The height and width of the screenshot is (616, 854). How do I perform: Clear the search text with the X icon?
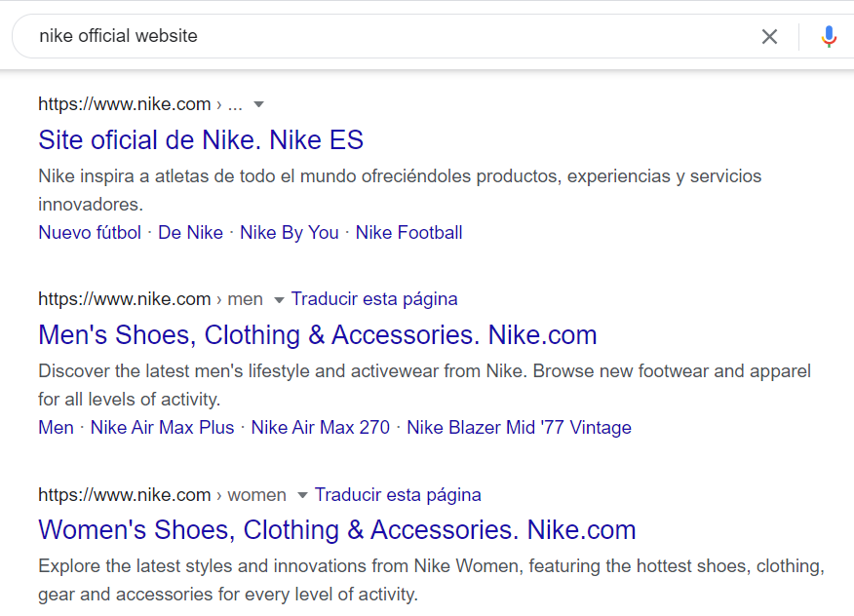[769, 37]
